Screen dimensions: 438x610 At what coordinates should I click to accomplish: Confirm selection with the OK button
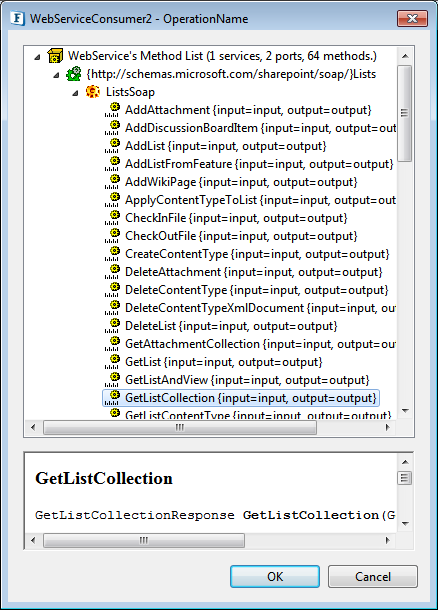[275, 576]
